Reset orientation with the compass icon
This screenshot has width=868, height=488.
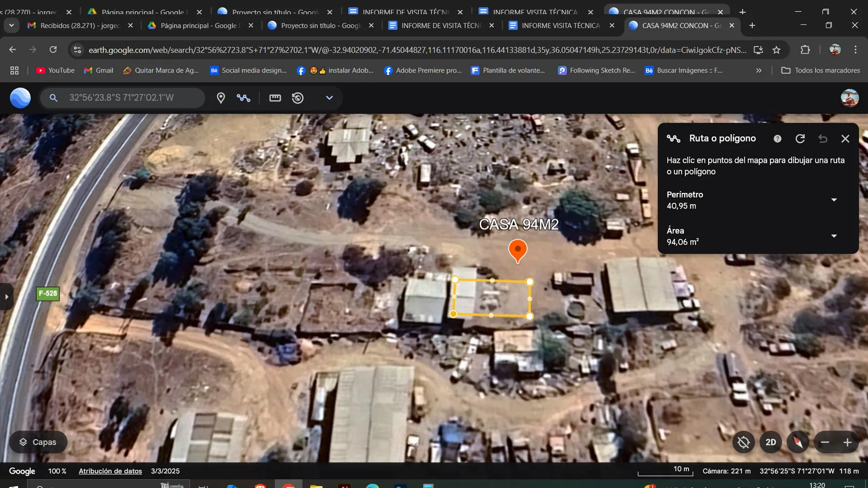coord(798,442)
